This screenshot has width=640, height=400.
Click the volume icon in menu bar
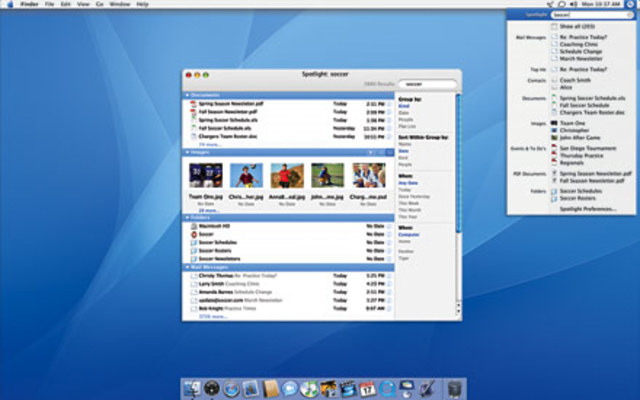pos(573,4)
